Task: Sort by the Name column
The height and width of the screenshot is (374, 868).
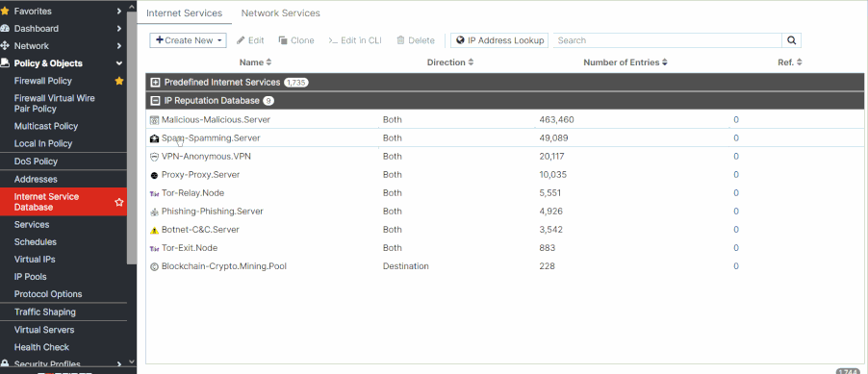Action: [255, 62]
